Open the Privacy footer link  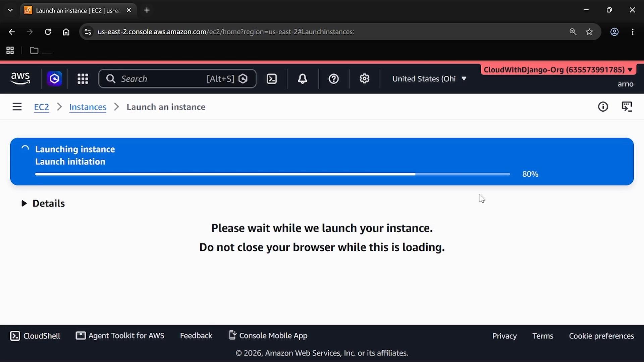[504, 336]
